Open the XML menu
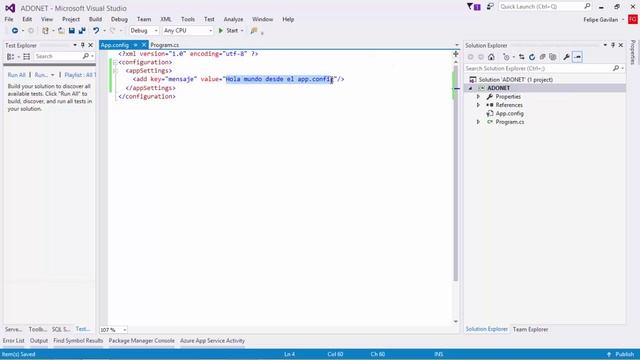 coord(166,19)
